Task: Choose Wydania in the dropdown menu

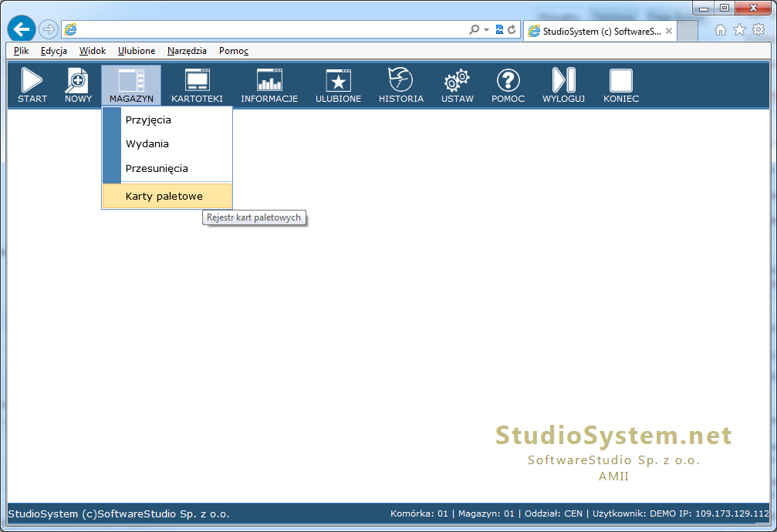Action: [147, 144]
